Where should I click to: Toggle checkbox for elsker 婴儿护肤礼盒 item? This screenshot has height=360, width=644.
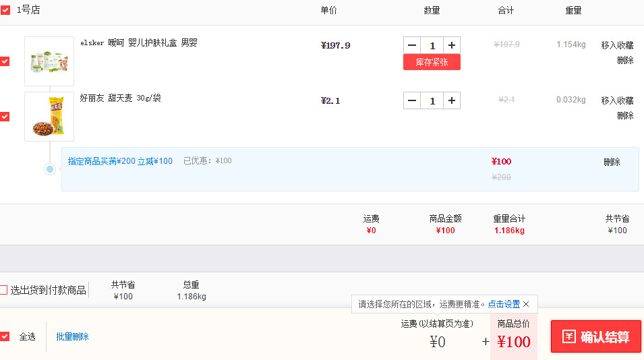[x=5, y=61]
